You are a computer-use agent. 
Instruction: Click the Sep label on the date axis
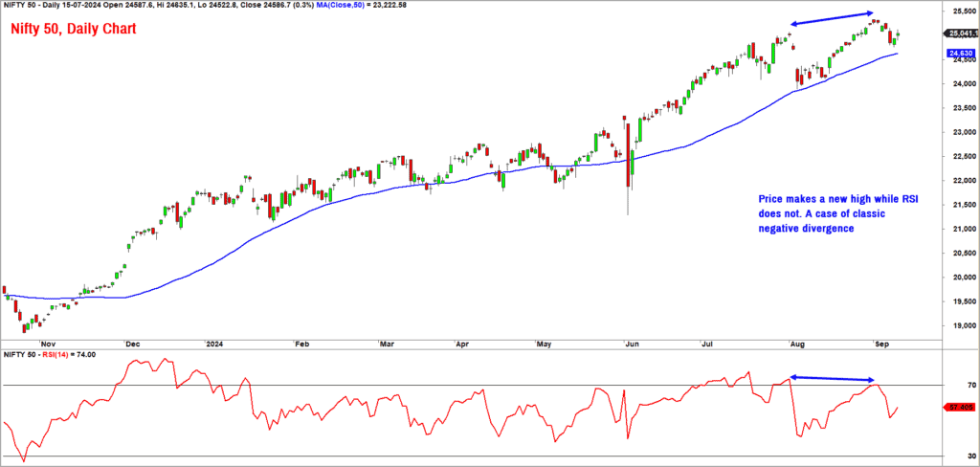coord(882,345)
